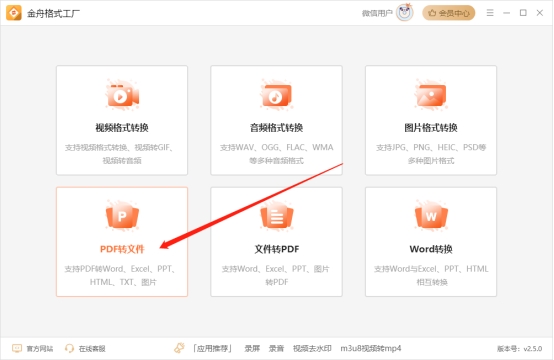Viewport: 554px width, 360px height.
Task: Close the format factory window
Action: 540,13
